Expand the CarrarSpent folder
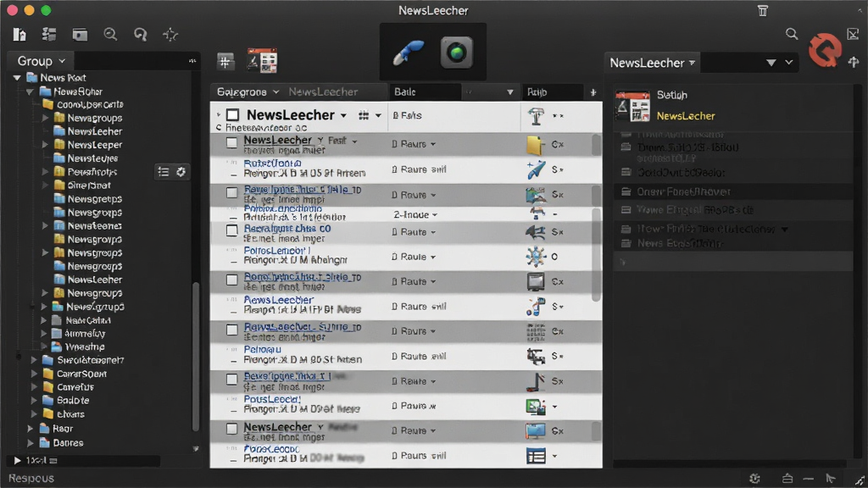The image size is (868, 488). (34, 374)
